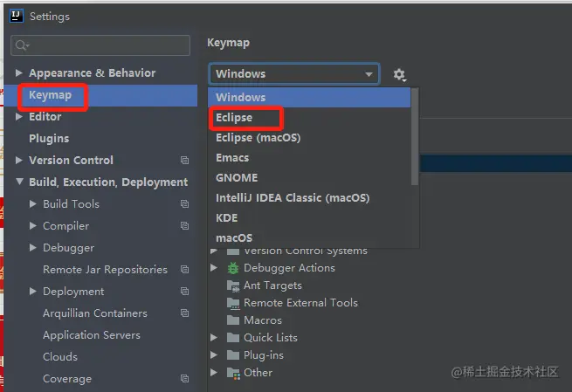The image size is (572, 392).
Task: Click project-level icon beside Build Tools
Action: [x=184, y=203]
